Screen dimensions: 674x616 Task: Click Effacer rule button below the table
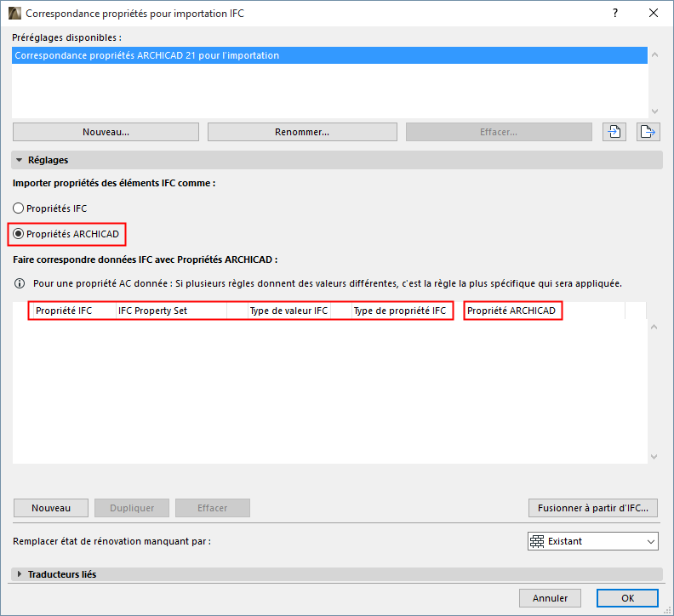point(213,508)
